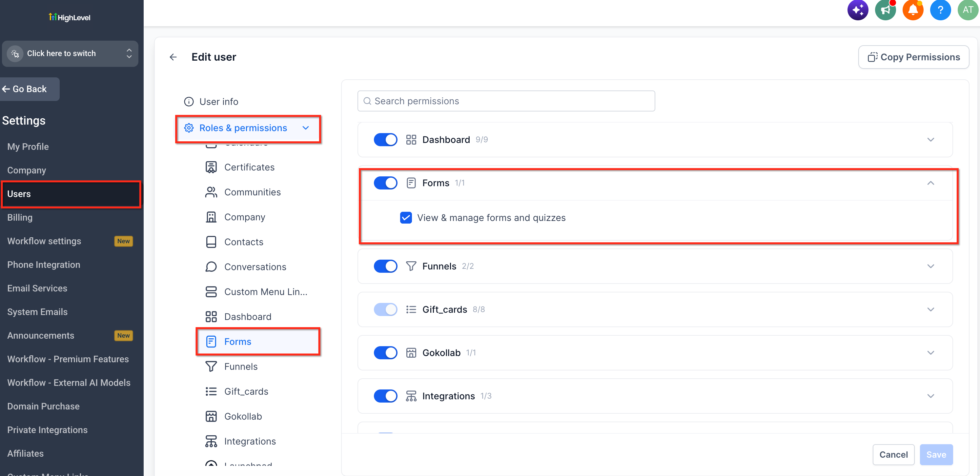Click the Copy Permissions button
The image size is (980, 476).
(913, 57)
